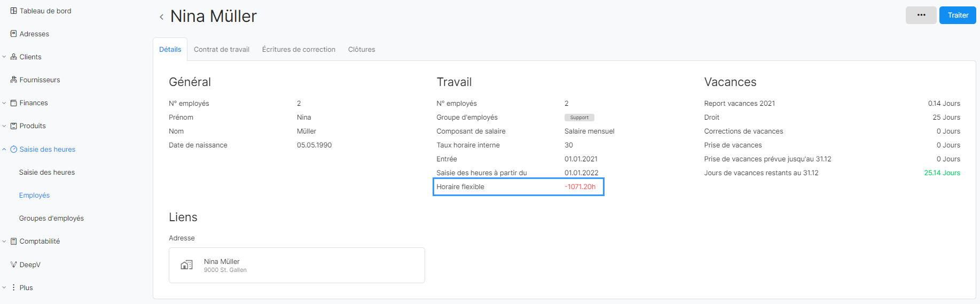The width and height of the screenshot is (980, 304).
Task: Open the Clôtures tab
Action: coord(362,49)
